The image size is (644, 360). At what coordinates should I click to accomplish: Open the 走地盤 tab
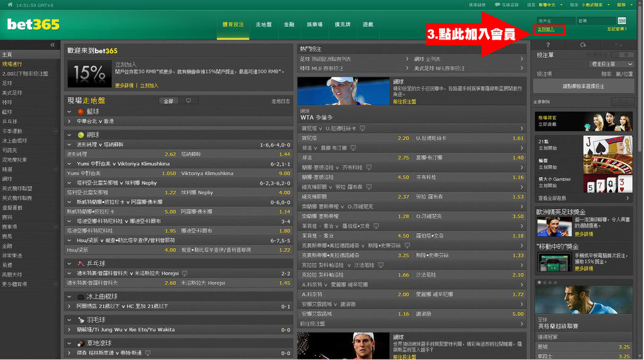coord(264,25)
